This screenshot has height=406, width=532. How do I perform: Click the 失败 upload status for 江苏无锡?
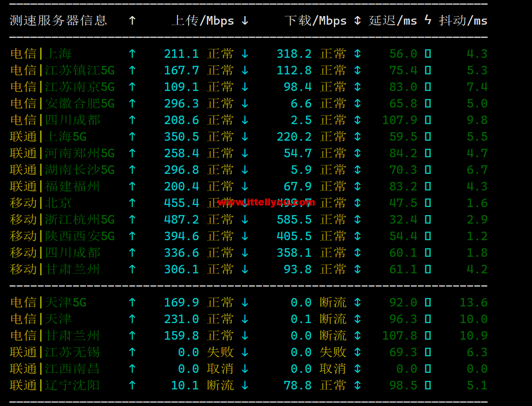[x=220, y=352]
